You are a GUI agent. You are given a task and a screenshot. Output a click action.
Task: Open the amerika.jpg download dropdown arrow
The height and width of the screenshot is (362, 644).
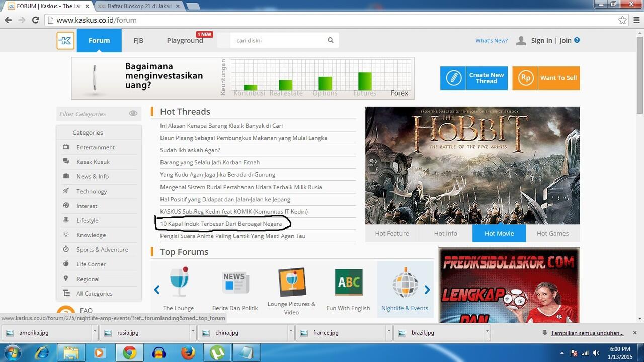click(x=95, y=333)
